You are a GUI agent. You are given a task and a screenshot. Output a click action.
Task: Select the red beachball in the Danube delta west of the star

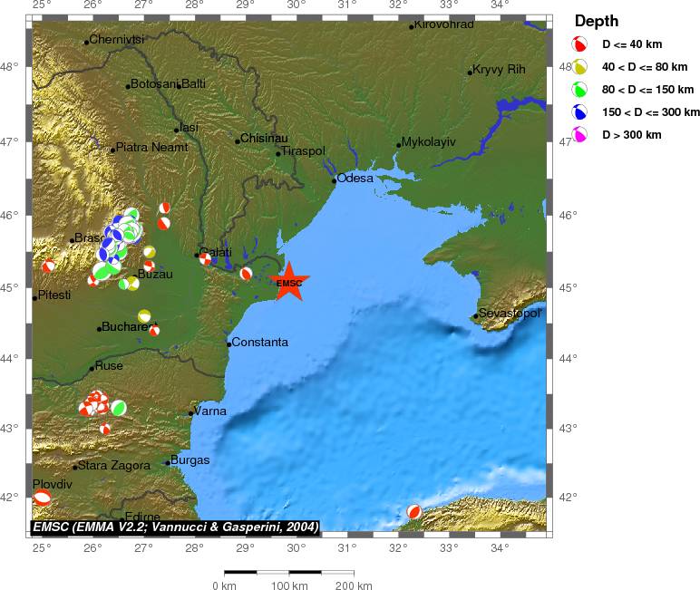246,274
